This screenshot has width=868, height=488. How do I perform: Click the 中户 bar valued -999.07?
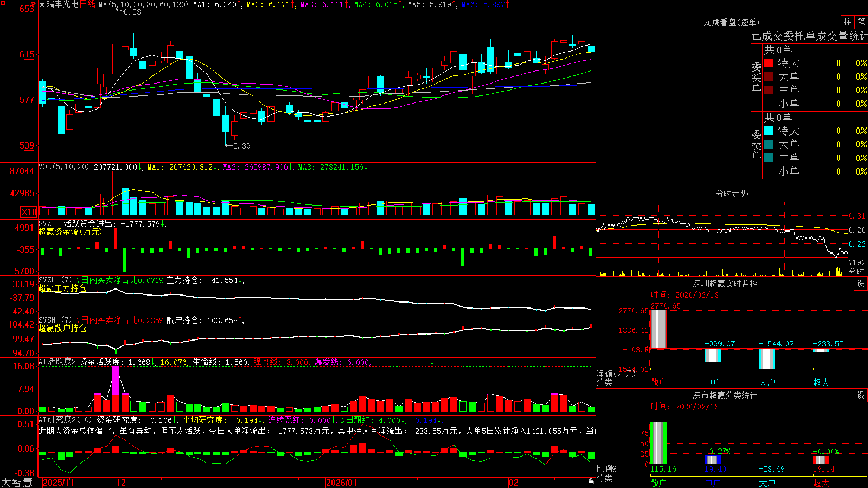(x=713, y=355)
